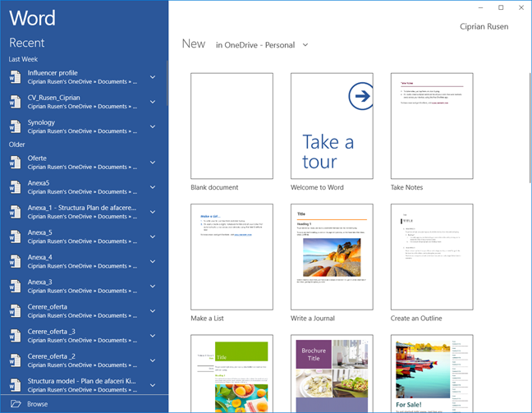Open the For Sale! flyer template

pos(432,374)
